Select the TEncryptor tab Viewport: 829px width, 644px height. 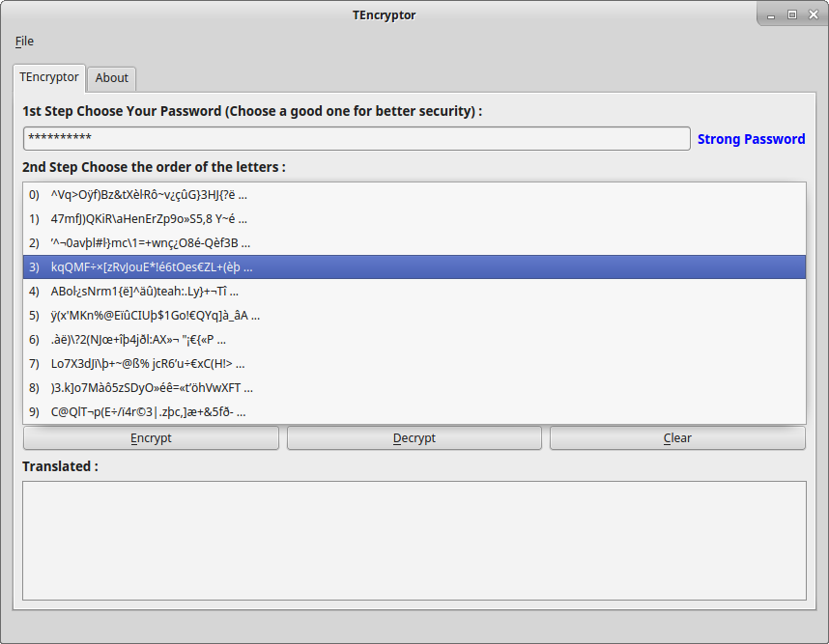click(49, 77)
